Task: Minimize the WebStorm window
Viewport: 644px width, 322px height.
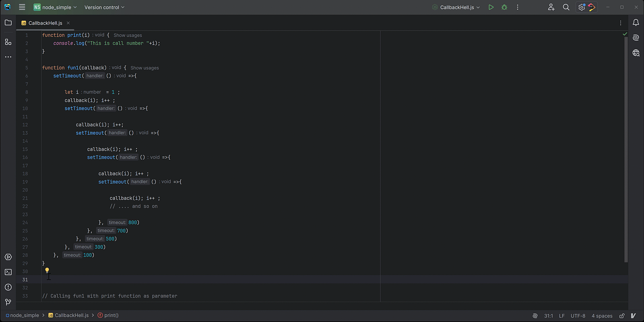Action: click(x=608, y=7)
